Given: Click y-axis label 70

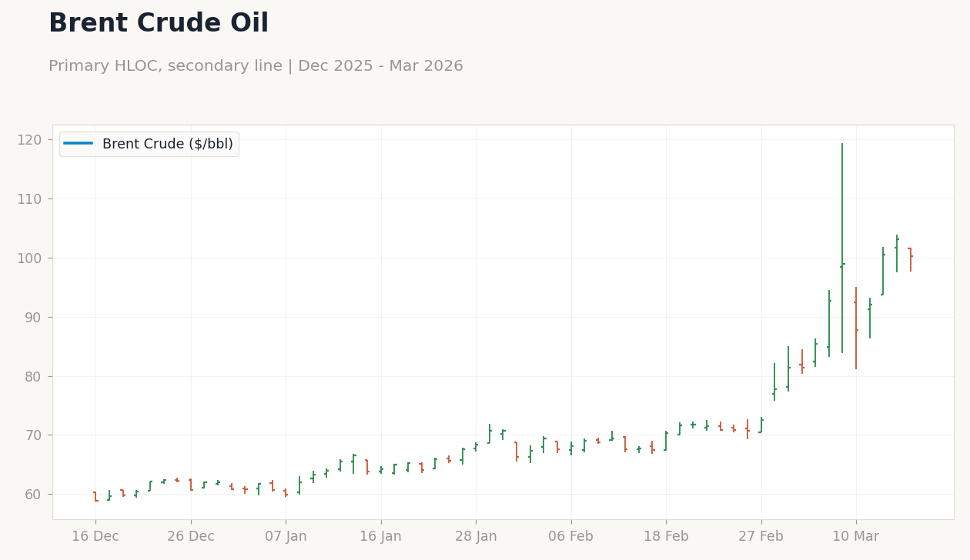Looking at the screenshot, I should coord(32,435).
